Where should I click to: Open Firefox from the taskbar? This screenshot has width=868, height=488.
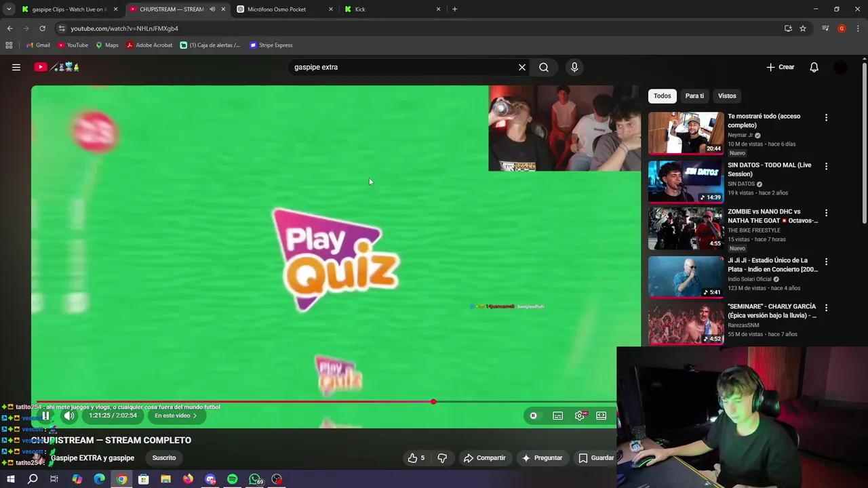click(x=188, y=479)
